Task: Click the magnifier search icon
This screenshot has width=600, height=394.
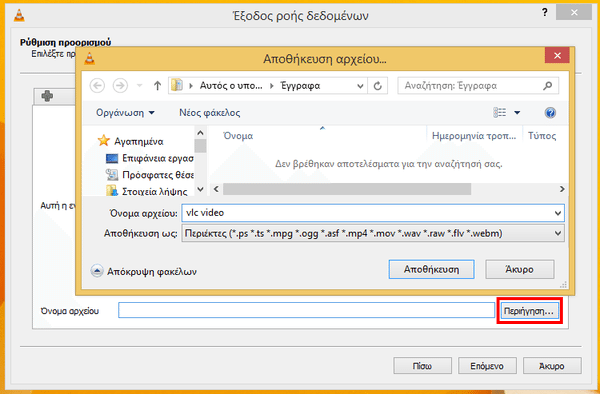Action: tap(548, 86)
